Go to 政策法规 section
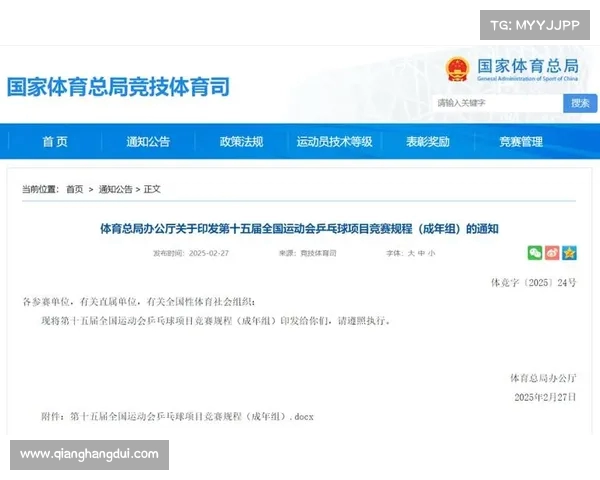 [241, 142]
